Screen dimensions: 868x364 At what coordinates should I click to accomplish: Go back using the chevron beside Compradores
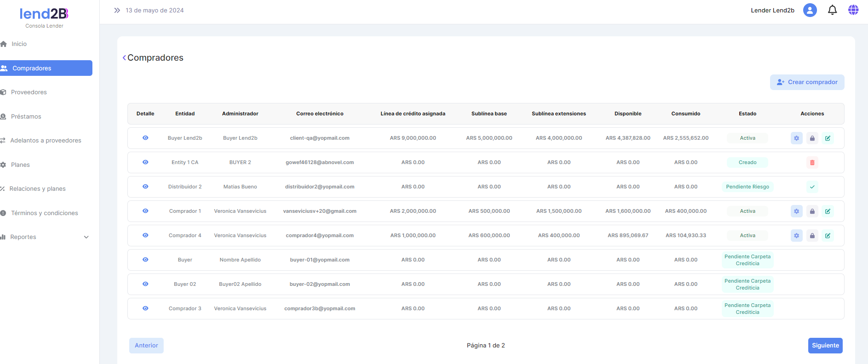(124, 58)
